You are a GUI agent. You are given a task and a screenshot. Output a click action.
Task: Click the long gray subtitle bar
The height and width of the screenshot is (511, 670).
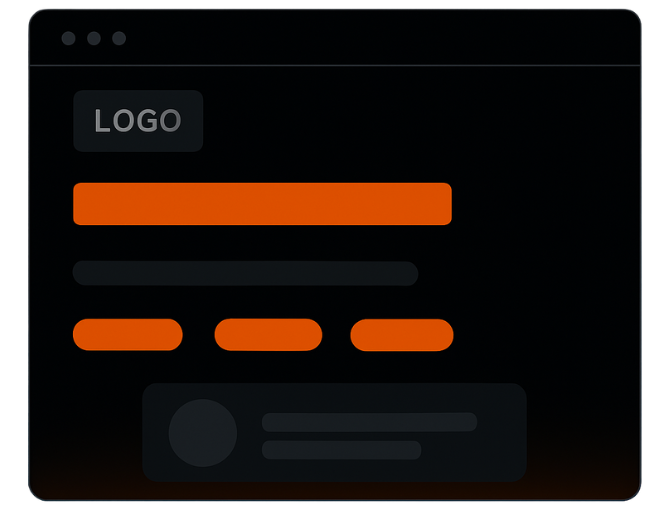point(245,273)
